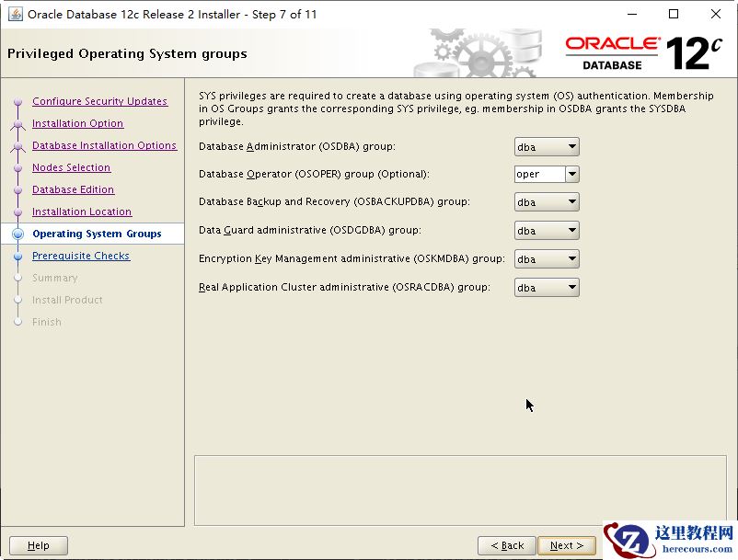Open the OSDBA group dropdown
The height and width of the screenshot is (560, 738).
coord(547,147)
